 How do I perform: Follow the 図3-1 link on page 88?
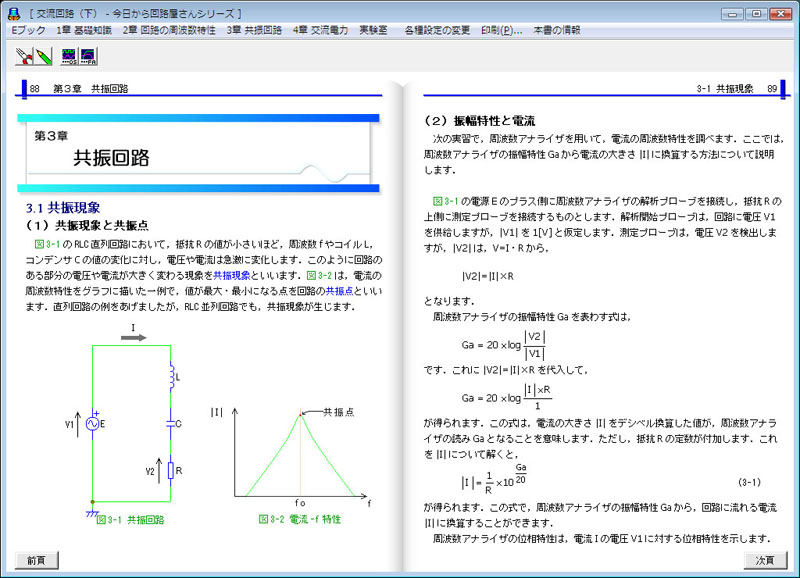coord(47,244)
